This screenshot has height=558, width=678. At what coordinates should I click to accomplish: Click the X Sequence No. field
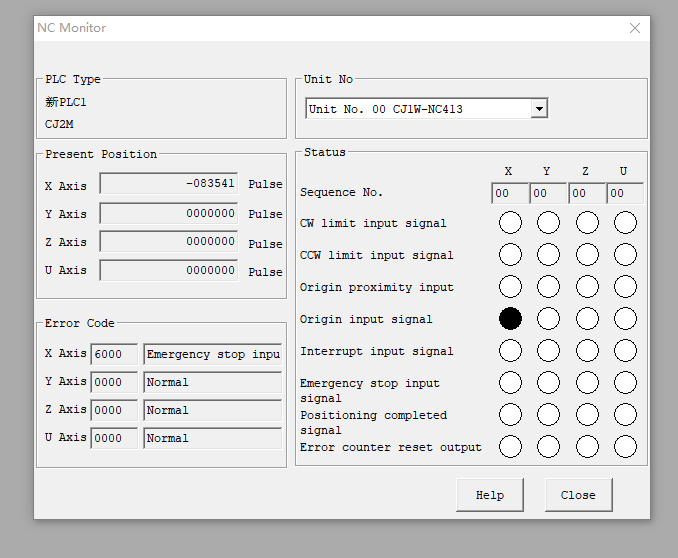[509, 193]
